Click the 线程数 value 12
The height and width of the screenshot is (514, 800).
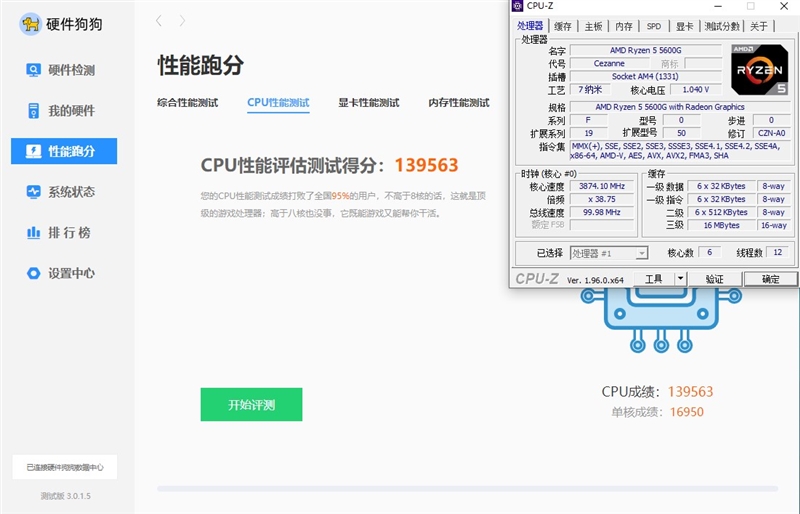pos(778,253)
